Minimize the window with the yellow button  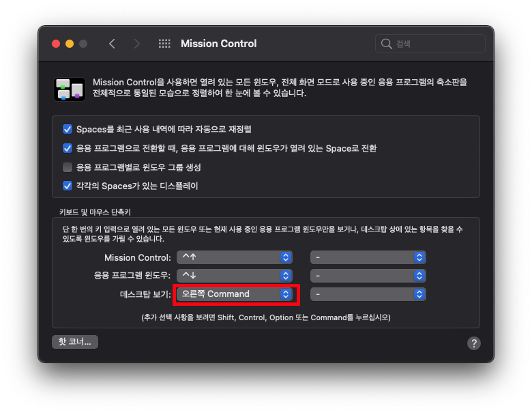70,44
